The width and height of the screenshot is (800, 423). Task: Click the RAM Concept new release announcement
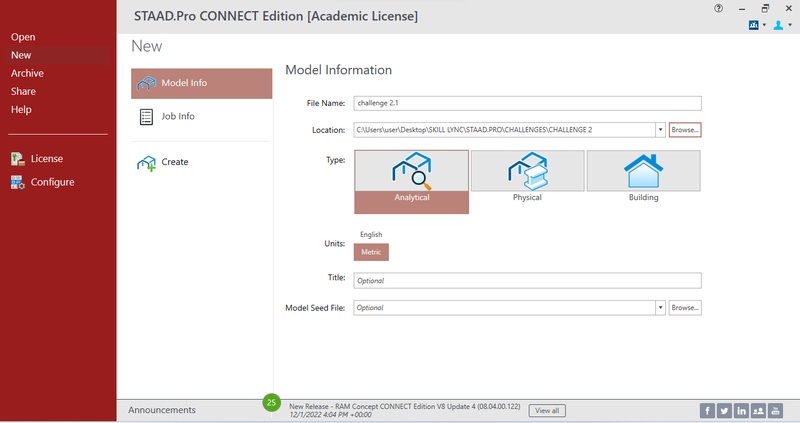(x=405, y=407)
